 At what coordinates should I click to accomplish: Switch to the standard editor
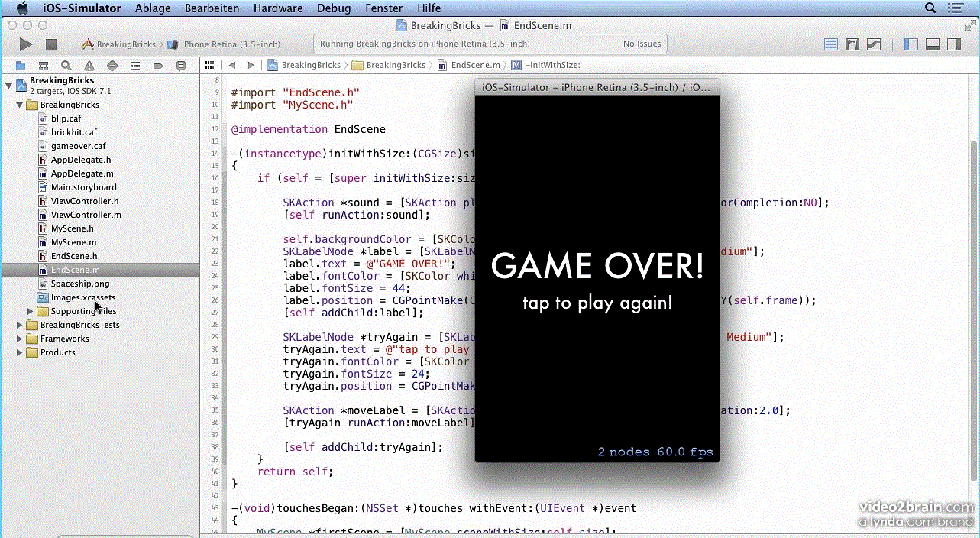point(831,44)
